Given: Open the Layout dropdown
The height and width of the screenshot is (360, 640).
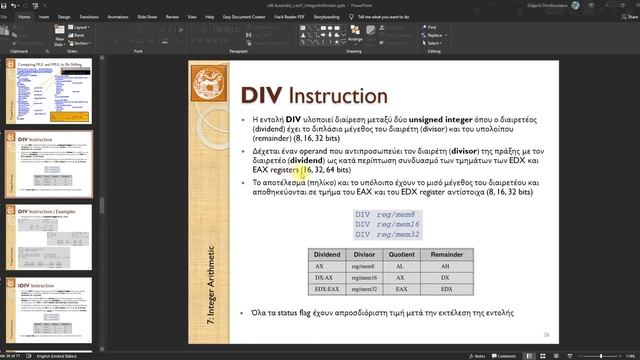Looking at the screenshot, I should (x=79, y=27).
